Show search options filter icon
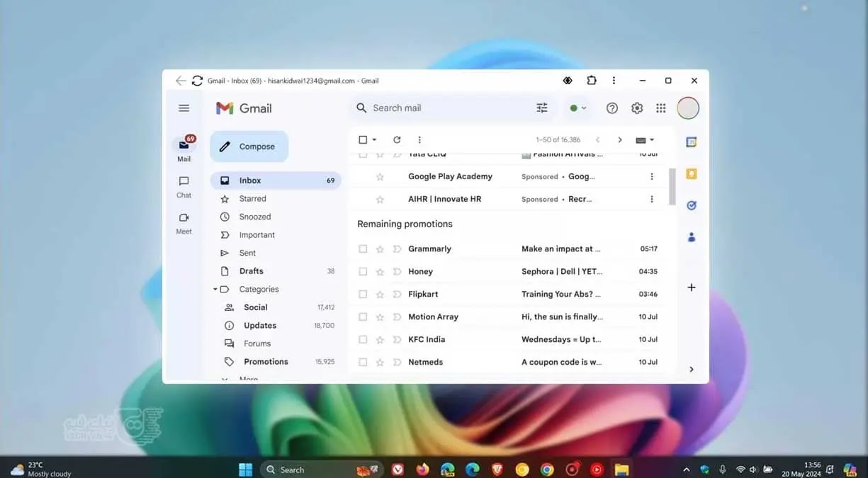Screen dimensions: 868x478 point(542,108)
